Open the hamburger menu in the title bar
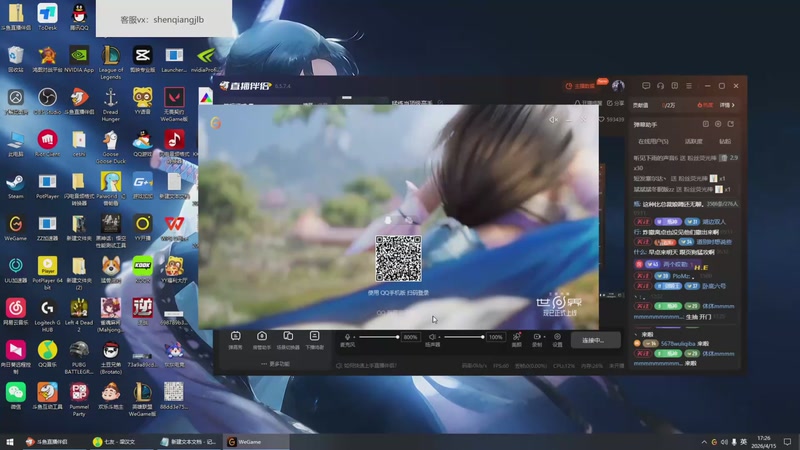 point(689,86)
